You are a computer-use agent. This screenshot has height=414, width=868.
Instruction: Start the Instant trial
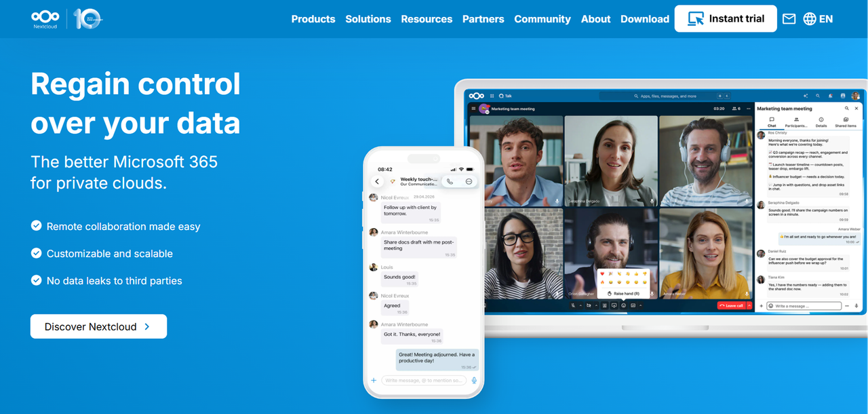tap(726, 18)
